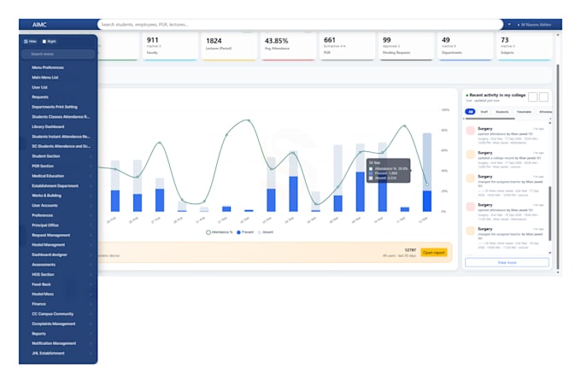Open the 49 Departments stat card
The height and width of the screenshot is (392, 581).
[466, 46]
